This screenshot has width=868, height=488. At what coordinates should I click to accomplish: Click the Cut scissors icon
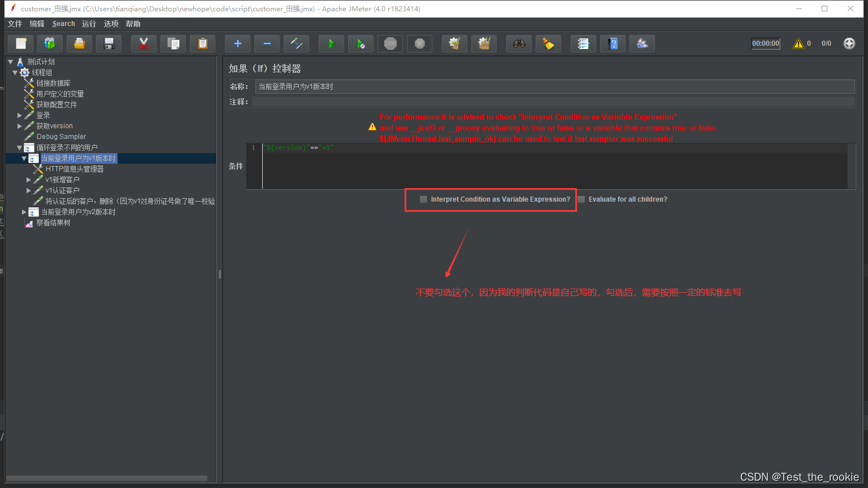click(144, 43)
